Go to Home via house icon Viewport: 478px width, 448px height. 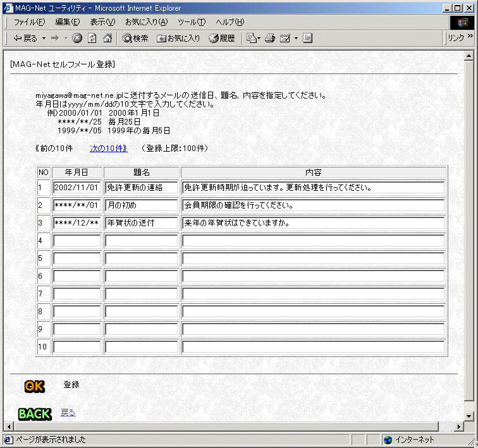tap(107, 39)
